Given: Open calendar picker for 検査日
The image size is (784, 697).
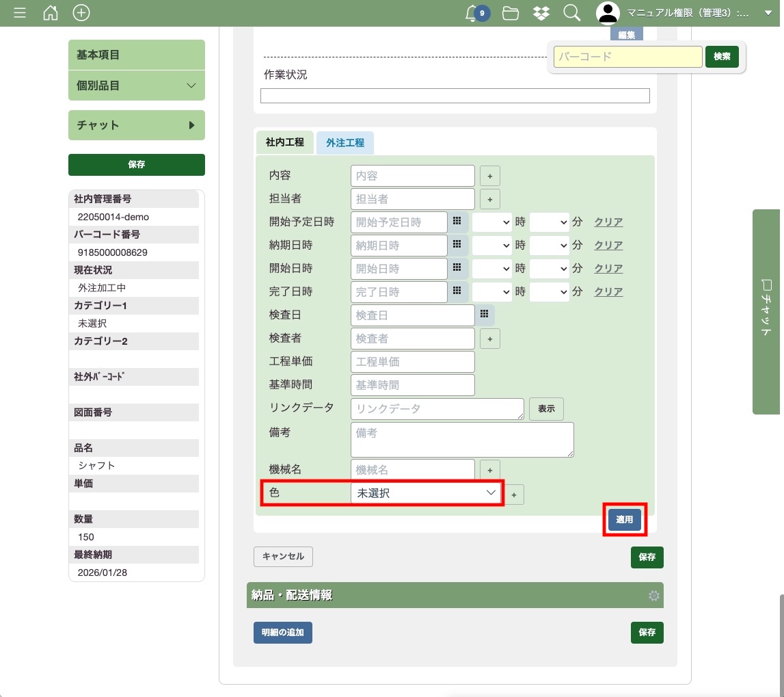Looking at the screenshot, I should 484,315.
